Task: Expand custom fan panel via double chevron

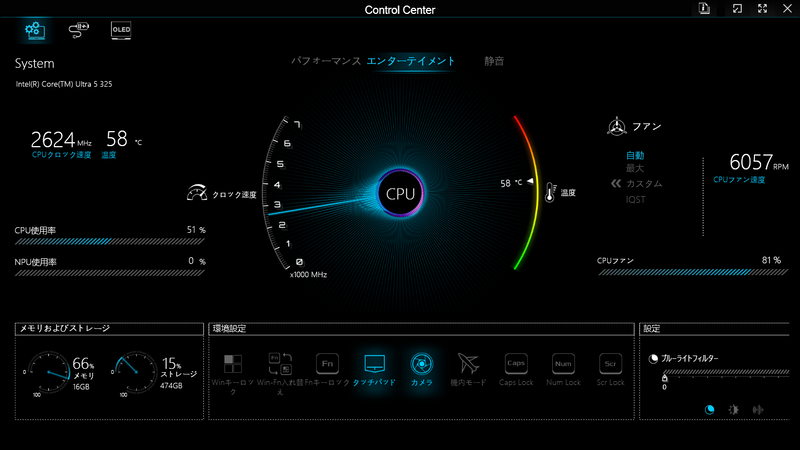Action: [616, 184]
